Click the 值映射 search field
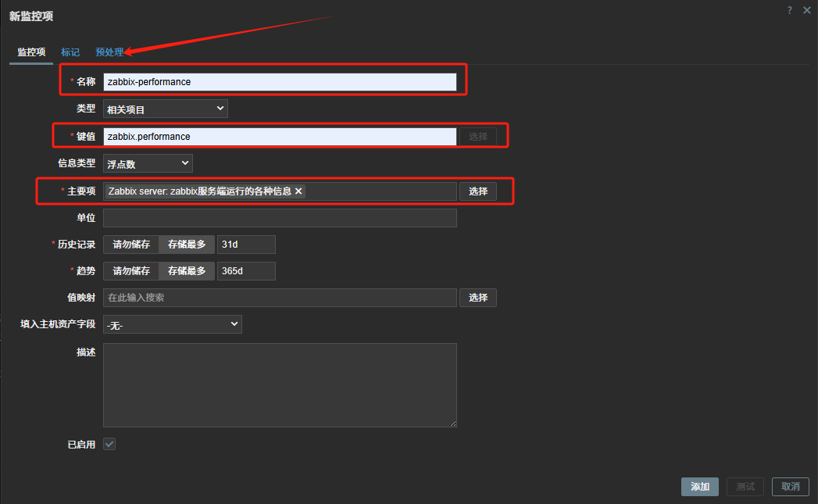 click(x=280, y=298)
